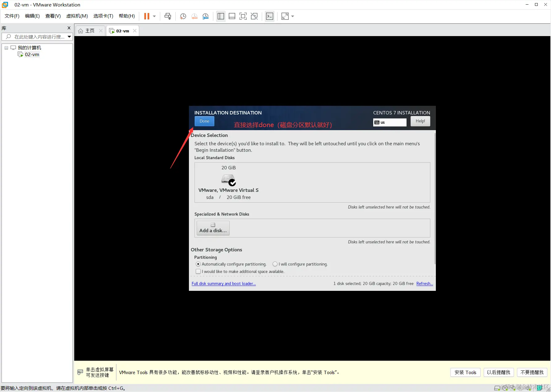Focus the library search field
Screen dimensions: 551x392
point(37,37)
